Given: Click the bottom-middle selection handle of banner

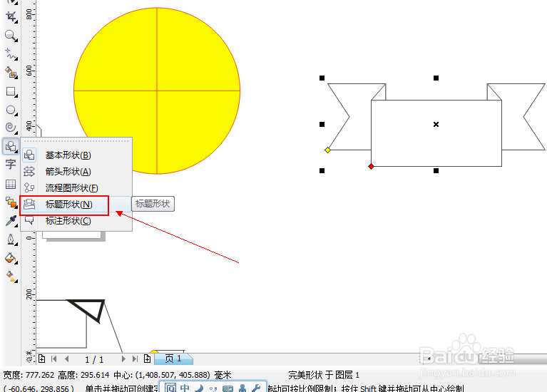Looking at the screenshot, I should tap(436, 170).
